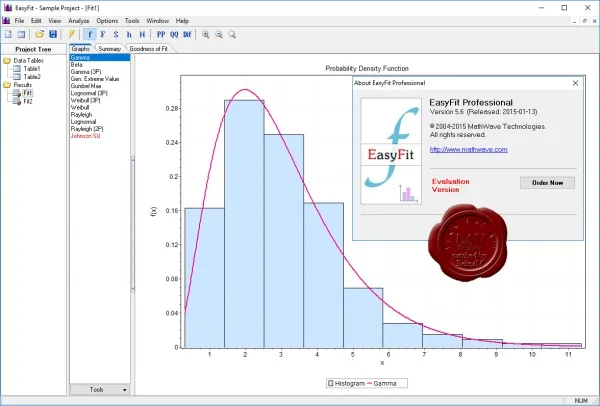Open the www.mathwave.com link
The width and height of the screenshot is (600, 406).
(468, 150)
